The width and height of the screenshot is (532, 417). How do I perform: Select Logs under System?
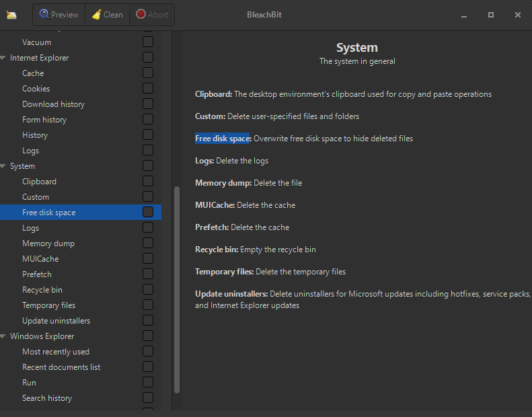pos(30,228)
